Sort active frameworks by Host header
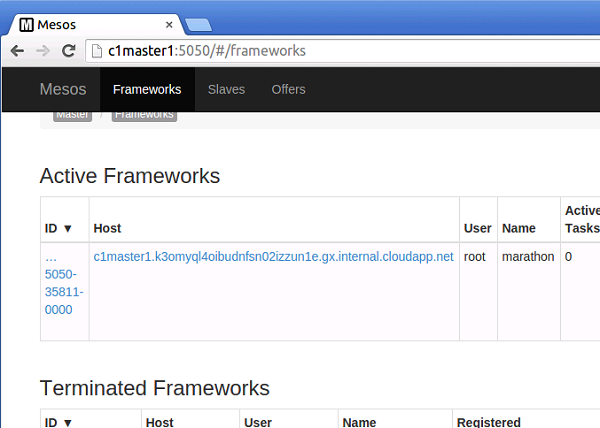 (107, 228)
